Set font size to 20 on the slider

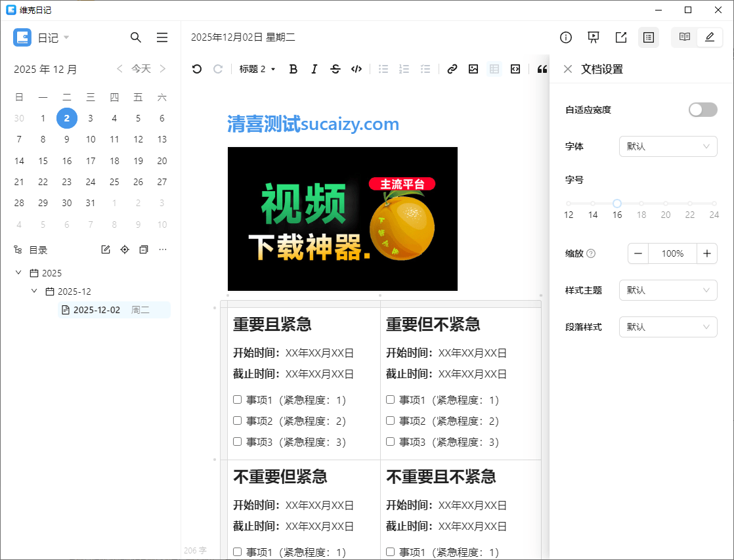click(666, 204)
